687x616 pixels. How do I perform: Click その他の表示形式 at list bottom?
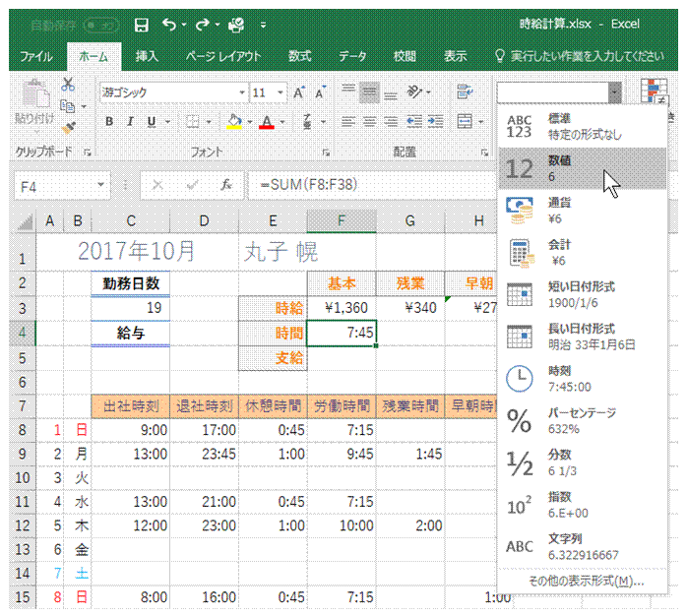click(586, 581)
